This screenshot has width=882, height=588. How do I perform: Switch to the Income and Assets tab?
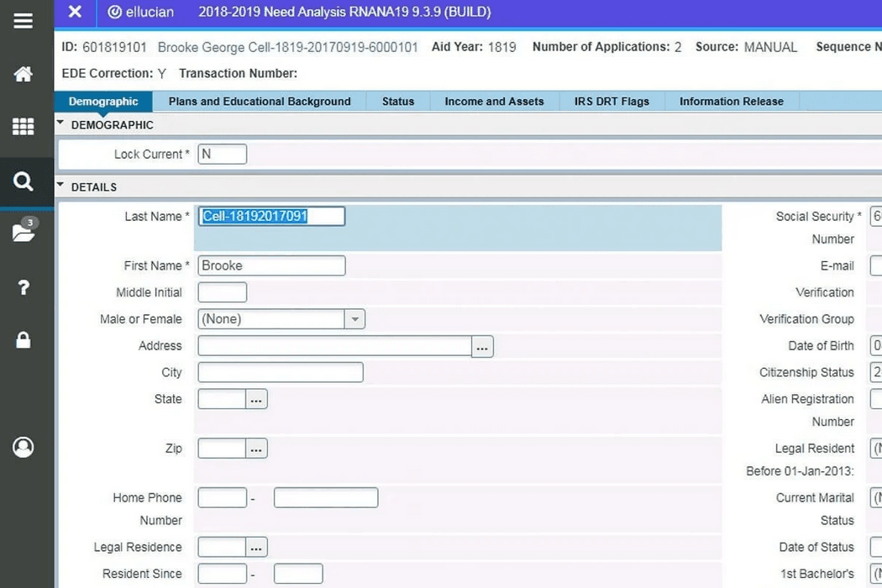[x=494, y=101]
